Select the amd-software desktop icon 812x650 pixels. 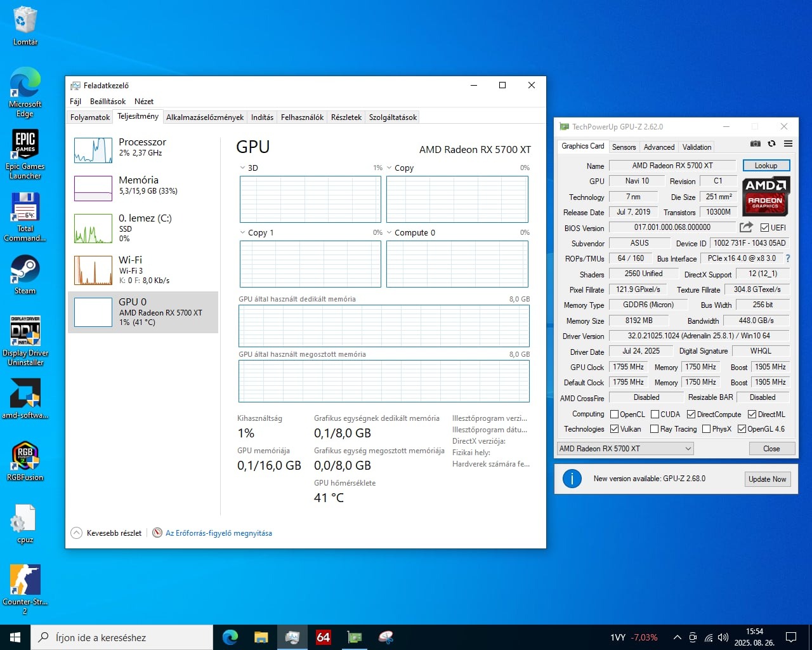coord(25,399)
